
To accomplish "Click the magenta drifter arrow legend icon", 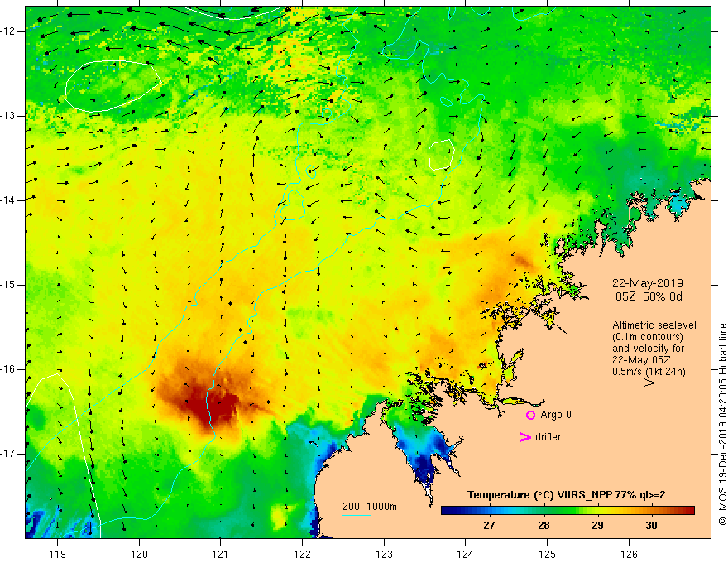I will click(525, 437).
